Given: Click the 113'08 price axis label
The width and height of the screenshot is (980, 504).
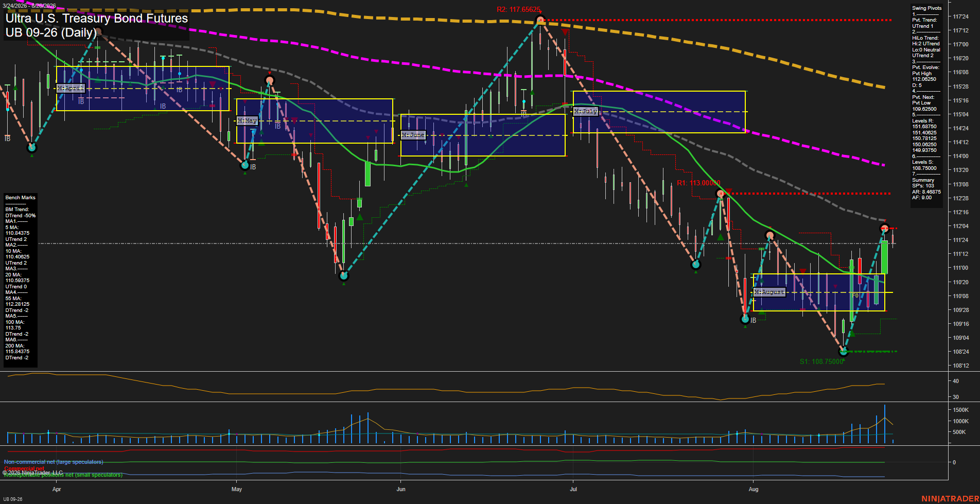Looking at the screenshot, I should point(960,184).
